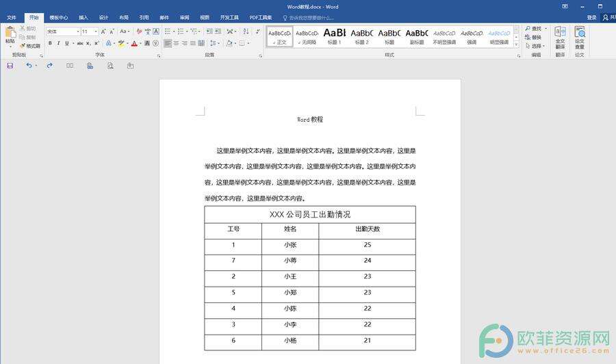The image size is (616, 364).
Task: Toggle Underline formatting
Action: pyautogui.click(x=67, y=43)
